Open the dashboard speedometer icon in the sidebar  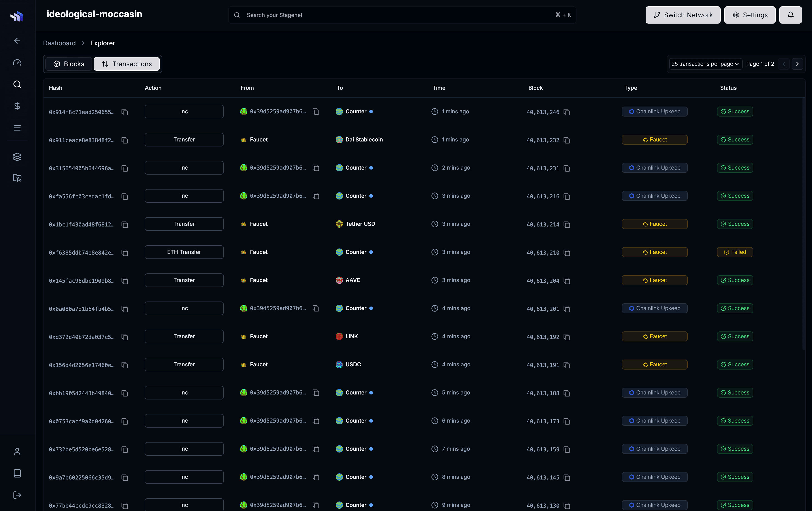pyautogui.click(x=17, y=63)
